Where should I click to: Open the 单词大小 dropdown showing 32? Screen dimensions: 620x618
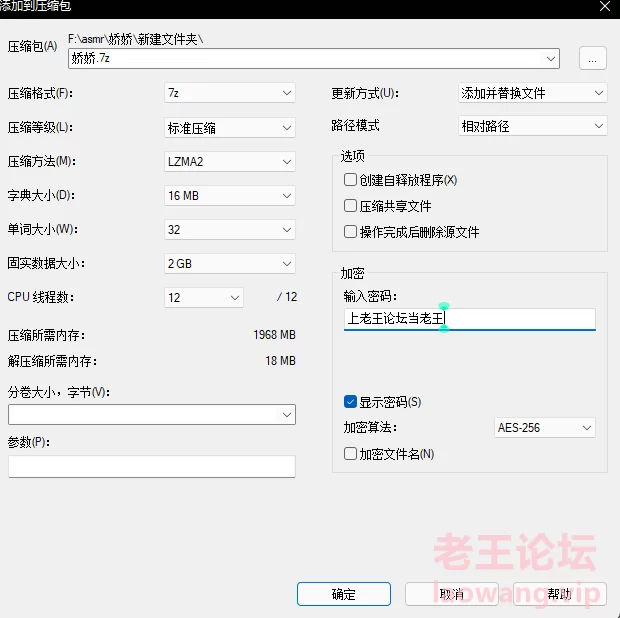[230, 230]
